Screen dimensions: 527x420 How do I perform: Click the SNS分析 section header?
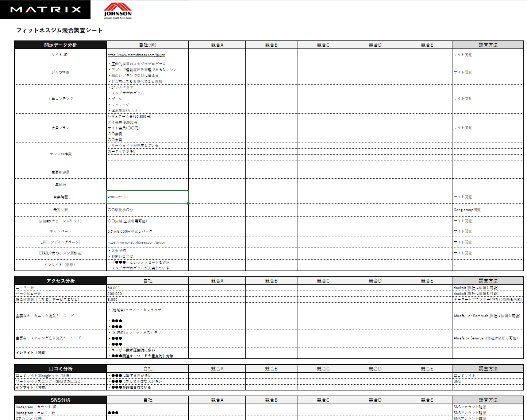[x=61, y=400]
